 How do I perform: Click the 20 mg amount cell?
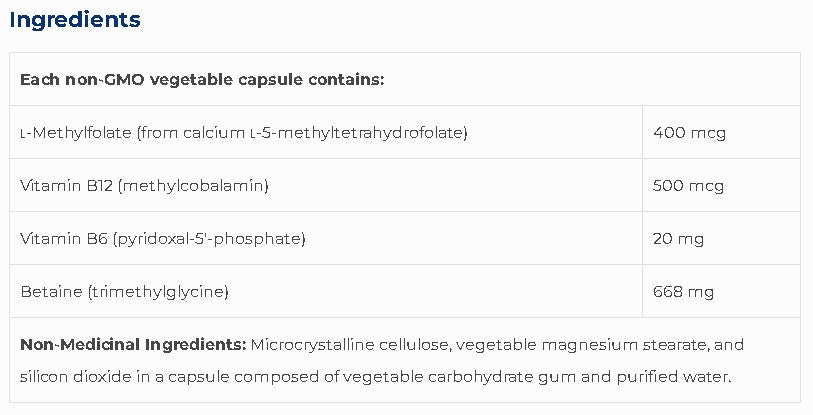(x=678, y=238)
